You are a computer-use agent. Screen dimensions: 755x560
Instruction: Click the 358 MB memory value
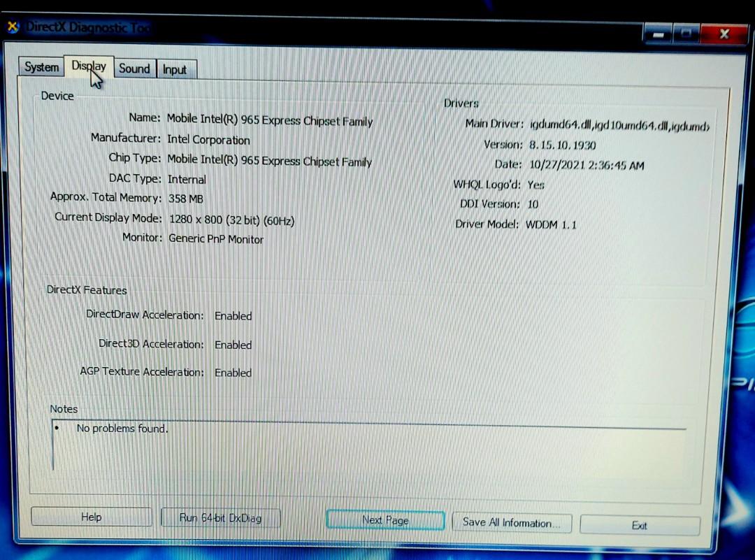[186, 199]
